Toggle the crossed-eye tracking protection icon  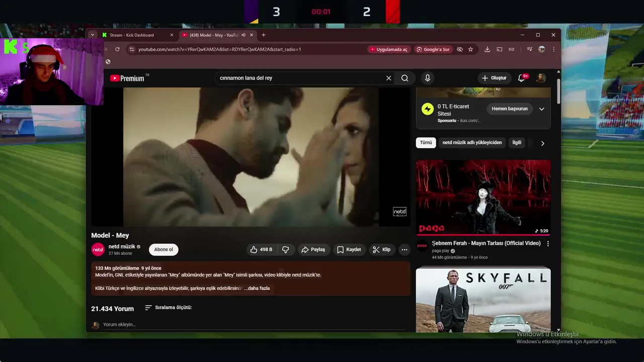(460, 49)
